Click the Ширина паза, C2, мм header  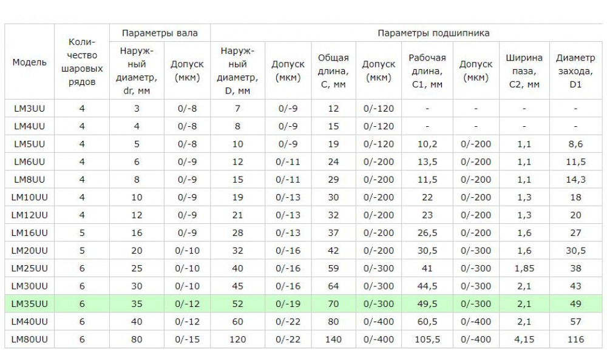click(524, 71)
